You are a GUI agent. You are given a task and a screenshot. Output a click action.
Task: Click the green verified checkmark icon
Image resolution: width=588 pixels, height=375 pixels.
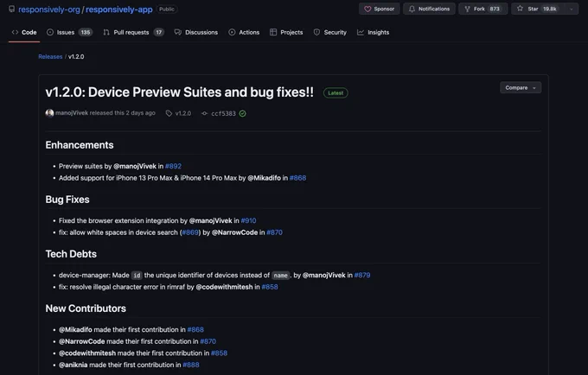[x=243, y=113]
